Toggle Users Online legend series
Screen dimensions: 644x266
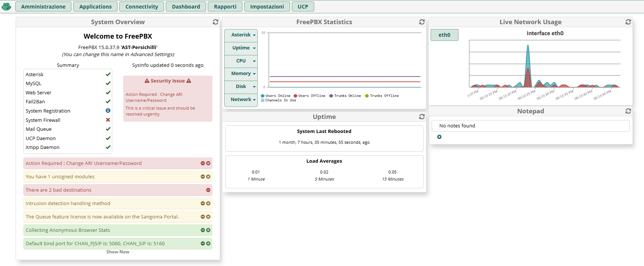coord(276,96)
